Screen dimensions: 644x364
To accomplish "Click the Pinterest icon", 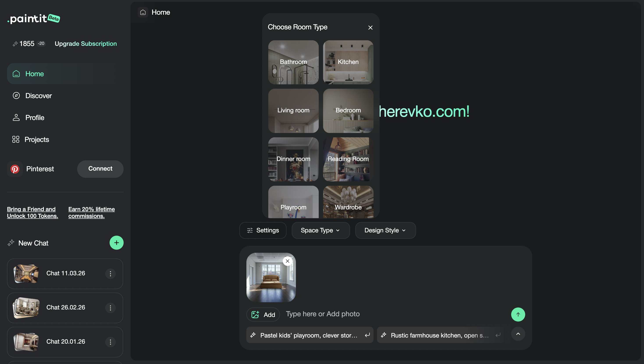I will (15, 169).
